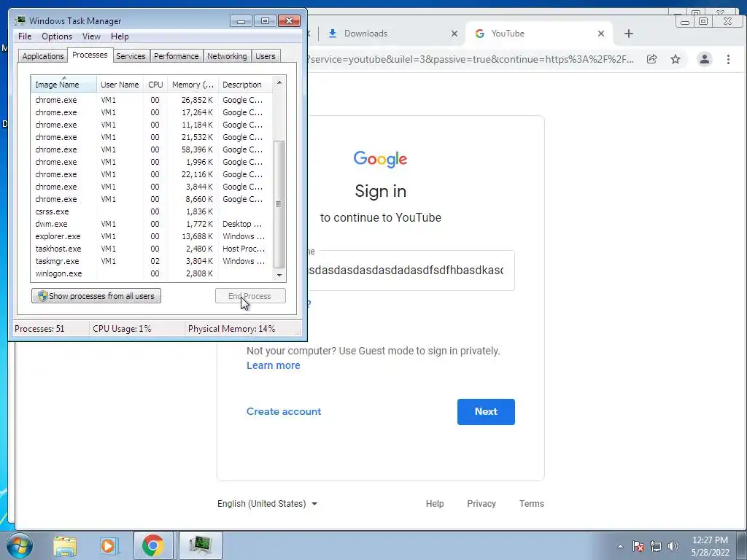Select chrome.exe using 1,996 K memory
This screenshot has width=747, height=560.
click(x=152, y=162)
